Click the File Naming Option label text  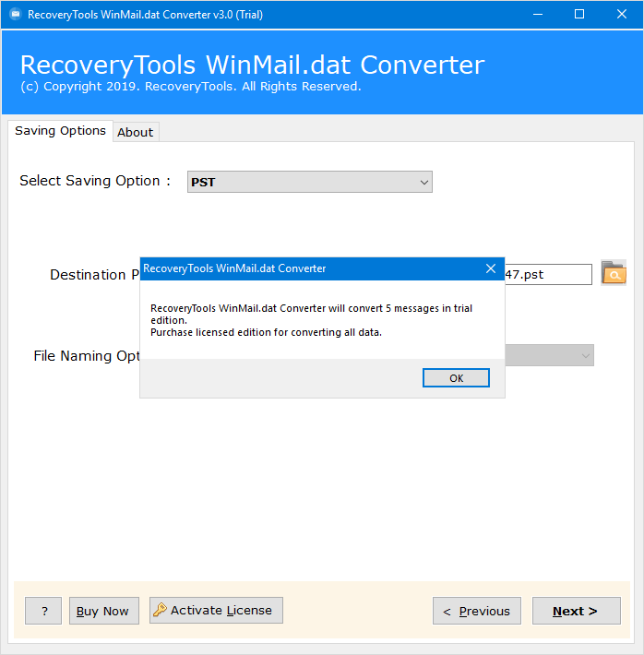coord(87,356)
